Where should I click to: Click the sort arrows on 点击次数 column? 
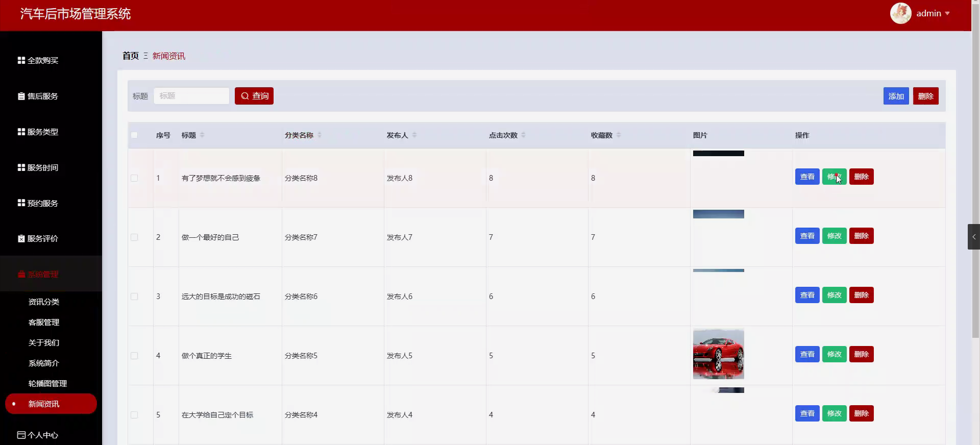(x=523, y=135)
